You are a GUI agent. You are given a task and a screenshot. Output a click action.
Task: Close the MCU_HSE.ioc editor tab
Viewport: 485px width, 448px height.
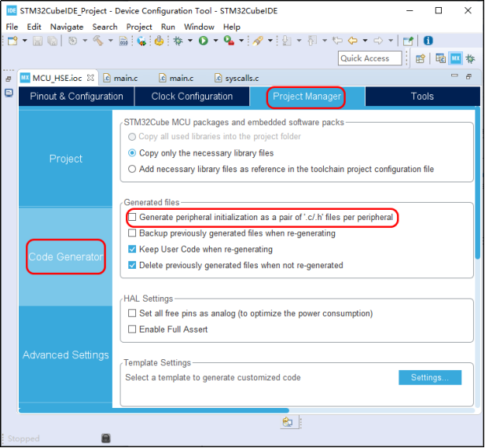90,78
